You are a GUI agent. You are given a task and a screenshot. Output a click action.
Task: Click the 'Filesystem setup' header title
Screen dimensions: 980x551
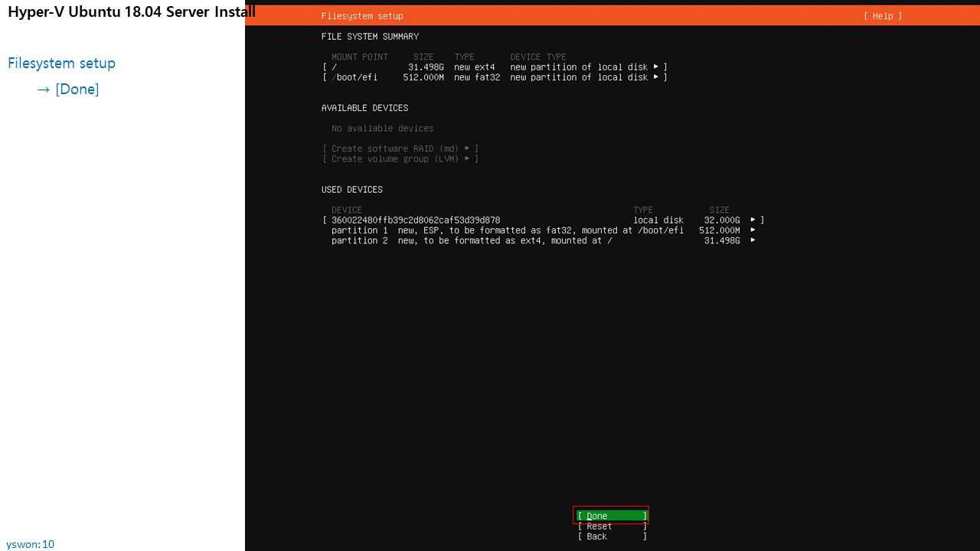tap(362, 16)
